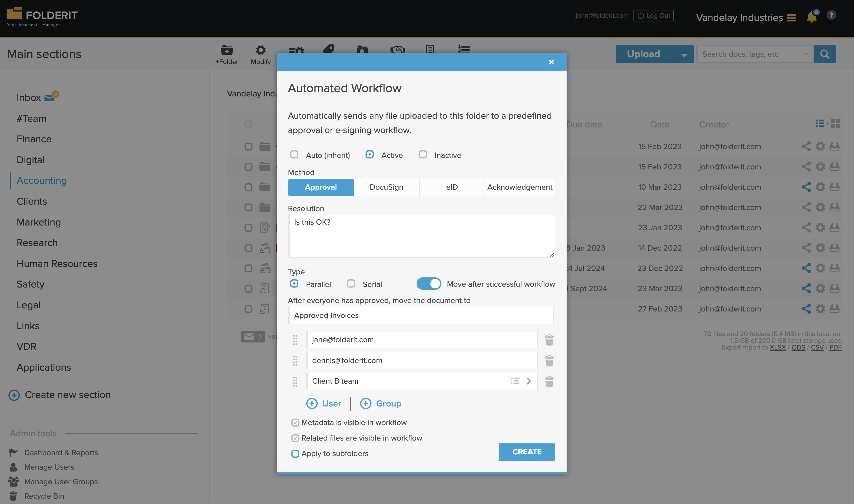854x504 pixels.
Task: Switch to the DocuSign method tab
Action: click(x=386, y=187)
